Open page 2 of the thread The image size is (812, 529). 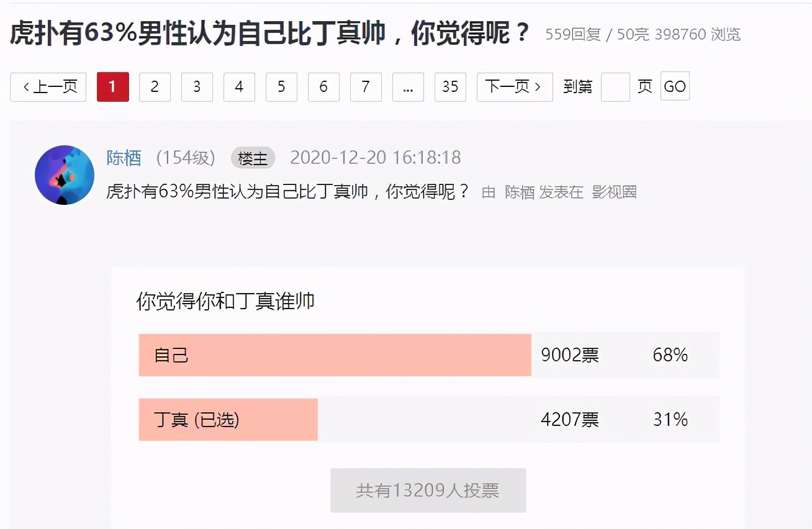(x=155, y=87)
